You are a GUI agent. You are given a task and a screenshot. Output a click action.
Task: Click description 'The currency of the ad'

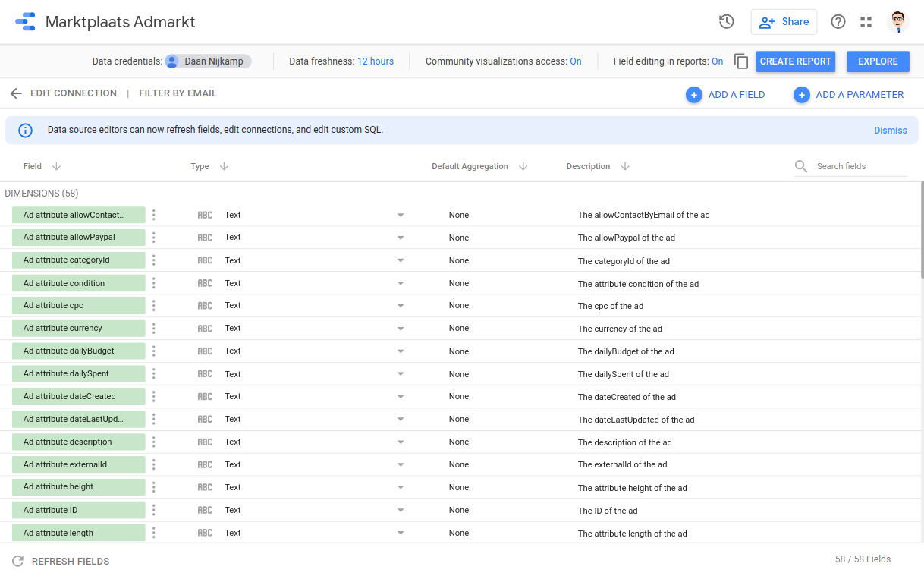[x=620, y=329]
